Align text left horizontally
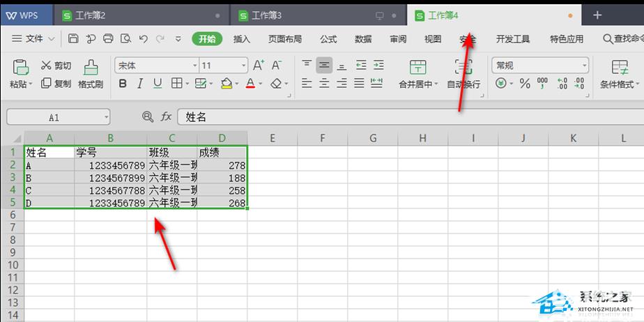 click(x=307, y=84)
